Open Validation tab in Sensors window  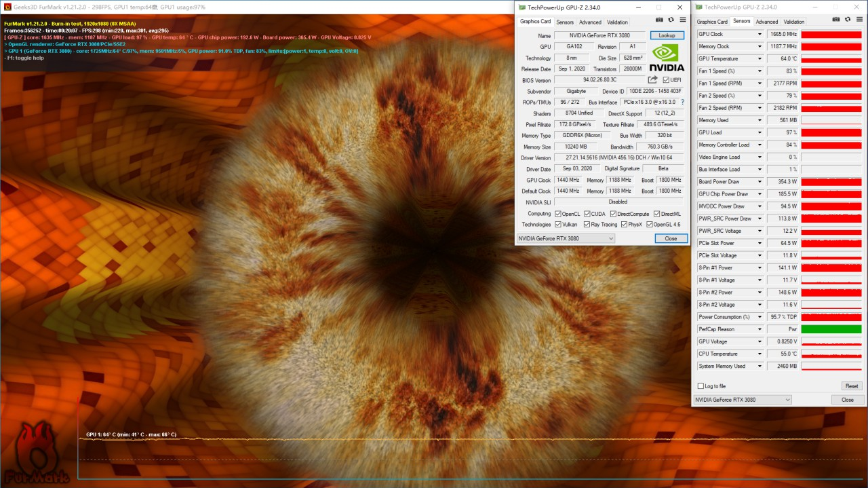[794, 22]
